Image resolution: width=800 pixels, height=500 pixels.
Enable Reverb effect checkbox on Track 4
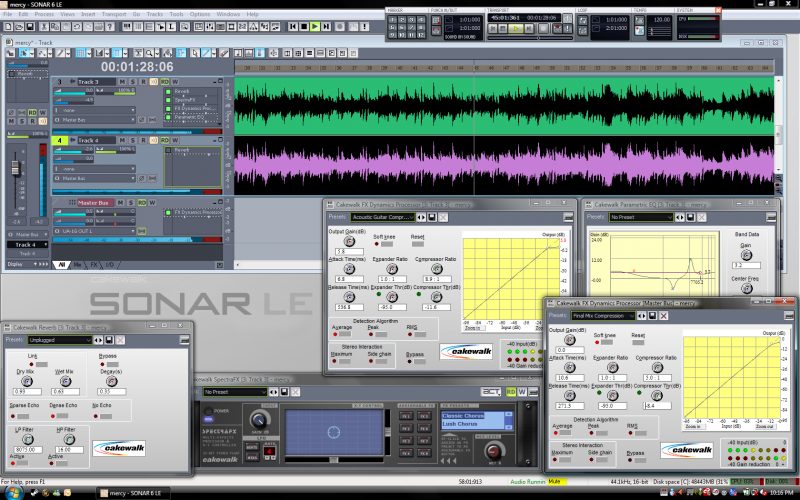point(168,151)
